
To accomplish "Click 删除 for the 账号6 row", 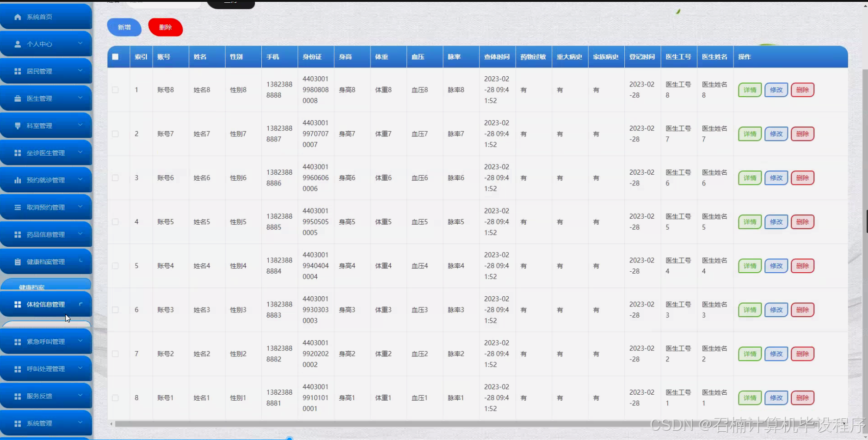I will point(802,178).
